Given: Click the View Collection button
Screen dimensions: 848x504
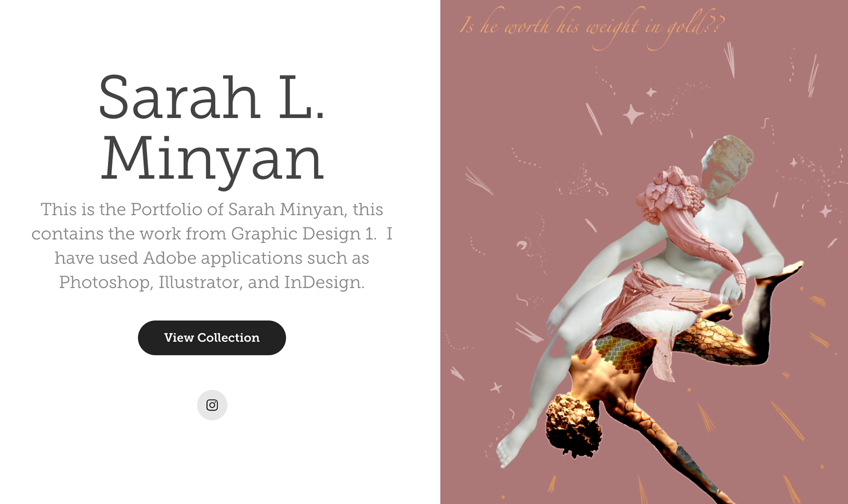Looking at the screenshot, I should [x=212, y=338].
